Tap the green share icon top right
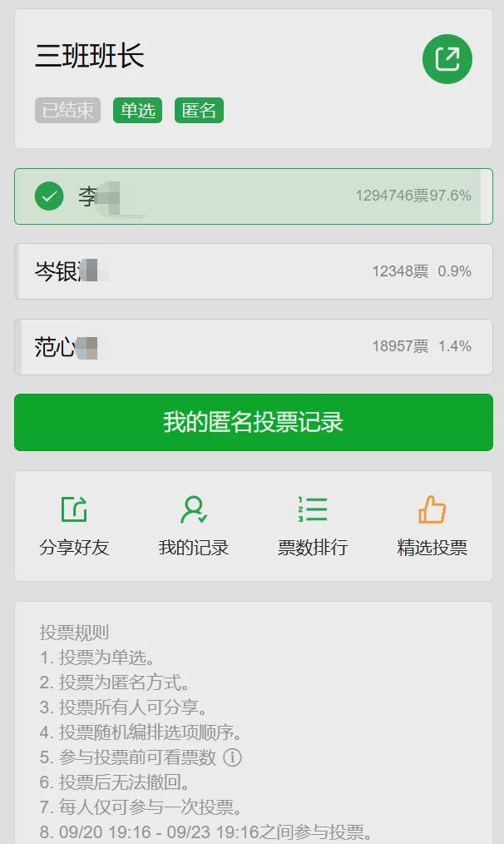This screenshot has width=504, height=844. [447, 59]
